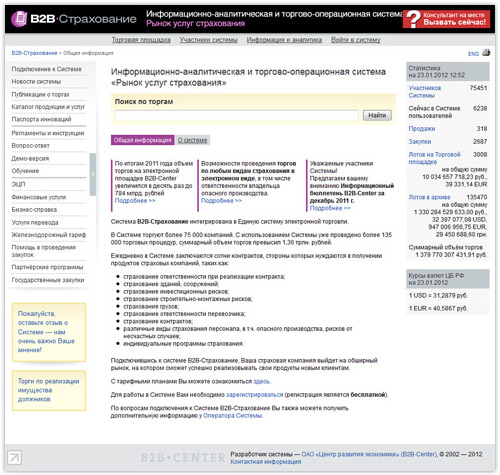Switch the language to ENG
500x475 pixels.
click(473, 54)
